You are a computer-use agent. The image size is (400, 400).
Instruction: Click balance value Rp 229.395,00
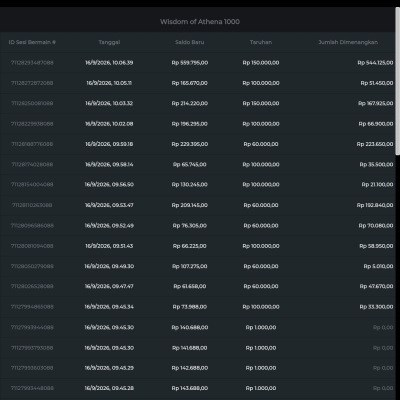pos(190,144)
